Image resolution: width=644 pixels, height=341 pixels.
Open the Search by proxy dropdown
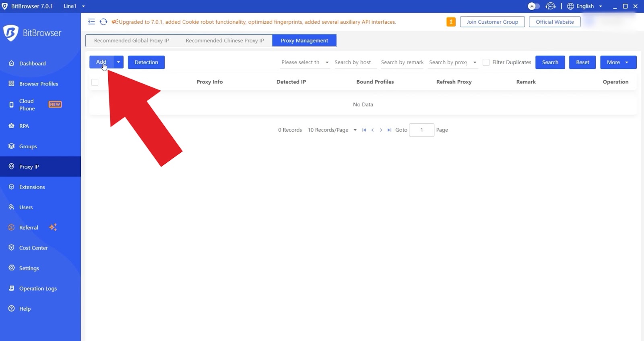452,62
